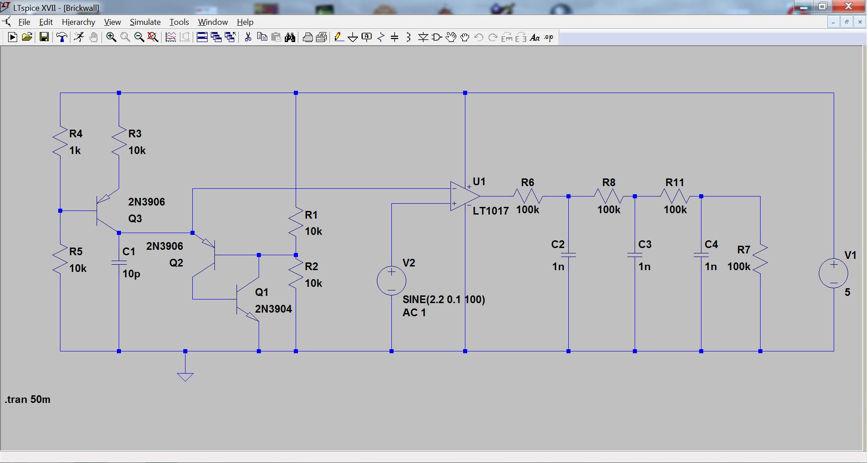The width and height of the screenshot is (868, 463).
Task: Click the R4 resistor value 1k
Action: (75, 150)
